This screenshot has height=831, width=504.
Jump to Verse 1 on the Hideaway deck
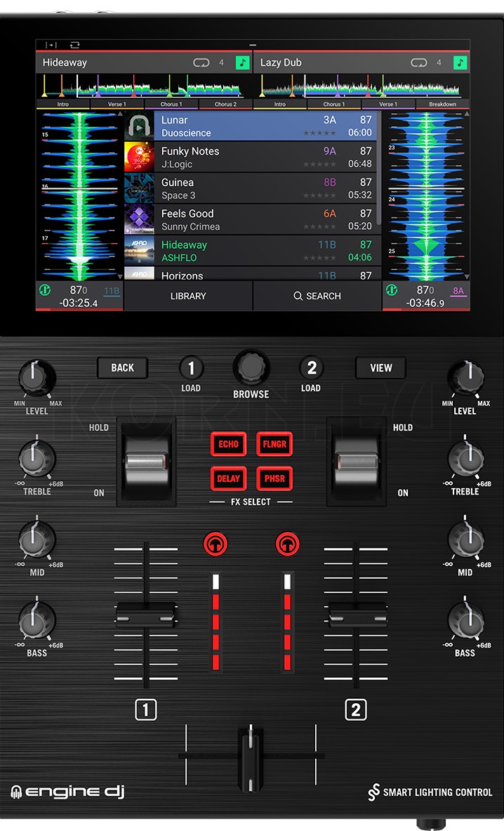pos(117,105)
